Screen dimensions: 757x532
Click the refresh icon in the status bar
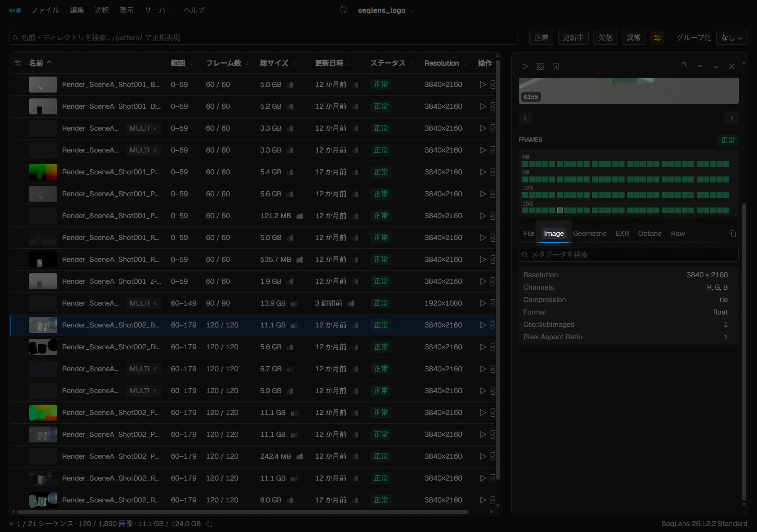click(209, 523)
